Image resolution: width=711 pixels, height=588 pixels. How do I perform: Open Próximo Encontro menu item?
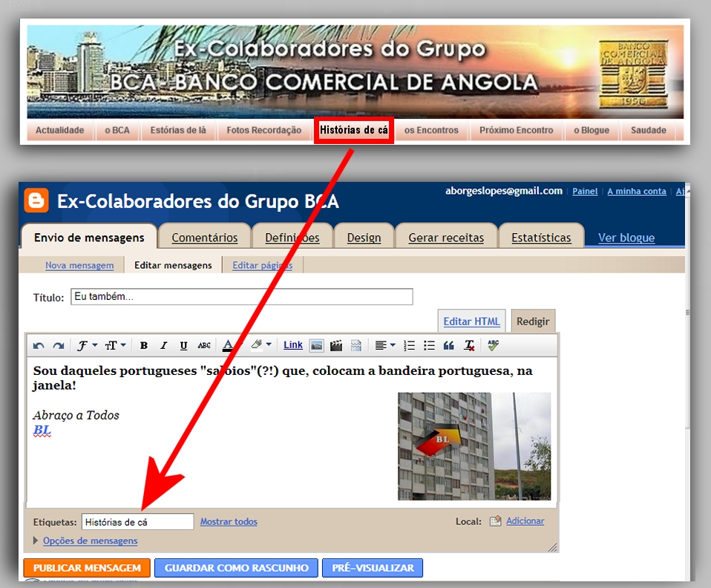pos(517,130)
